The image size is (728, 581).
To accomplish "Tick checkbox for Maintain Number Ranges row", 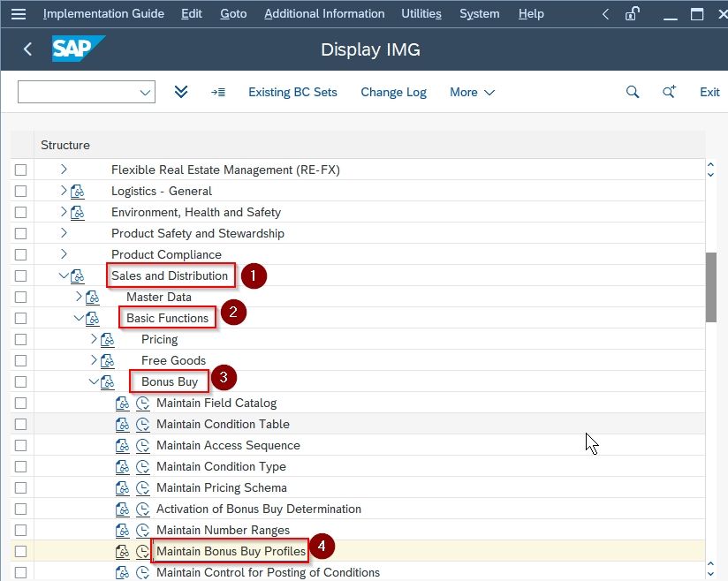I will (21, 531).
